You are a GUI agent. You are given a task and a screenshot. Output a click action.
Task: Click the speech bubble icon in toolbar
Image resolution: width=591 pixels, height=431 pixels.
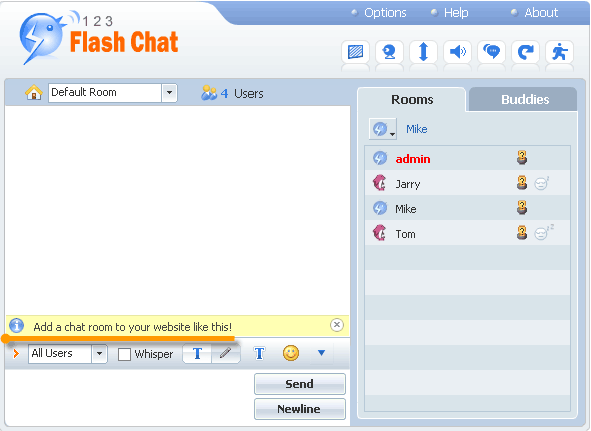(491, 52)
